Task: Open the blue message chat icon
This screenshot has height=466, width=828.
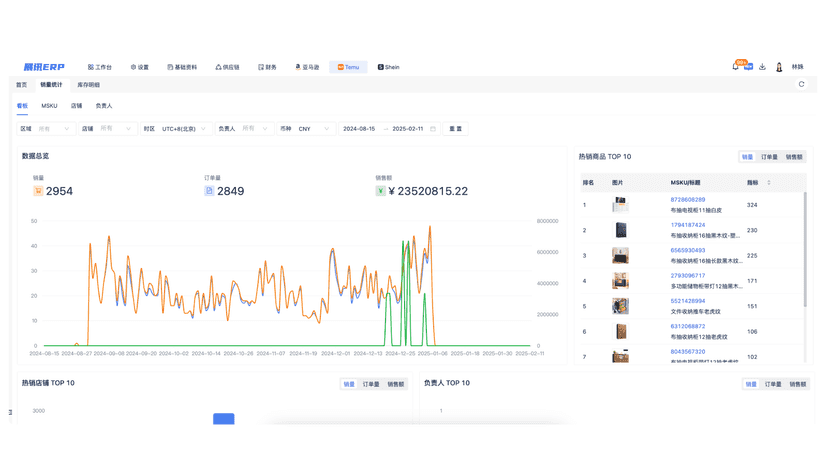Action: (x=748, y=67)
